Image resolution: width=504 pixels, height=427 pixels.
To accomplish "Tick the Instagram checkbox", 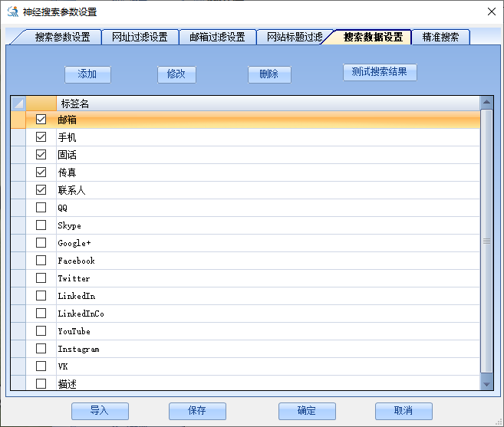I will (x=41, y=349).
